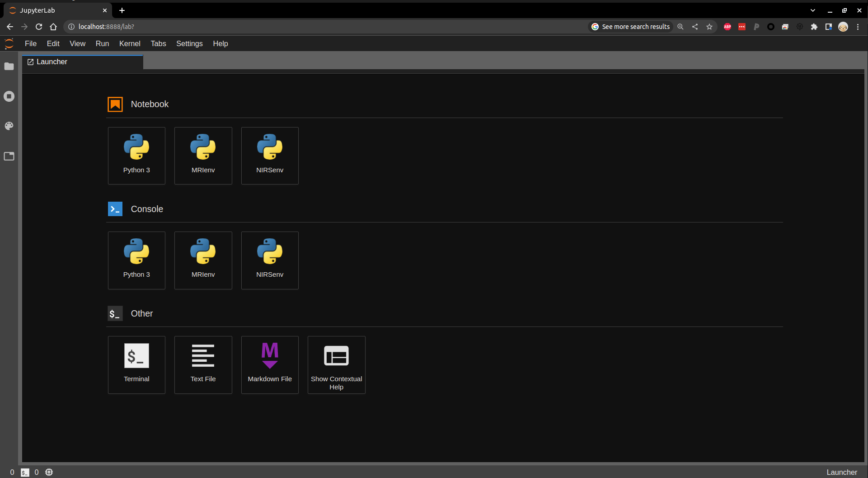The width and height of the screenshot is (868, 478).
Task: Expand the browser tab search chevron
Action: point(813,10)
